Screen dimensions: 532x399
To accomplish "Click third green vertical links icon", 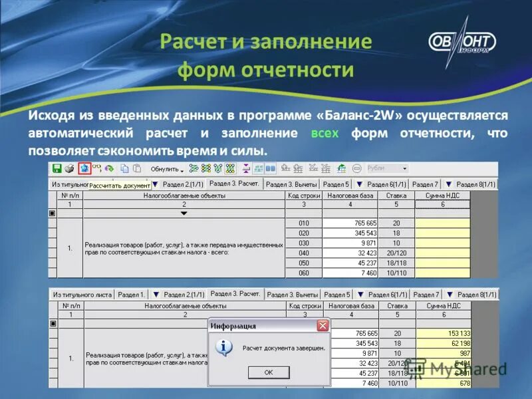I will coord(218,168).
